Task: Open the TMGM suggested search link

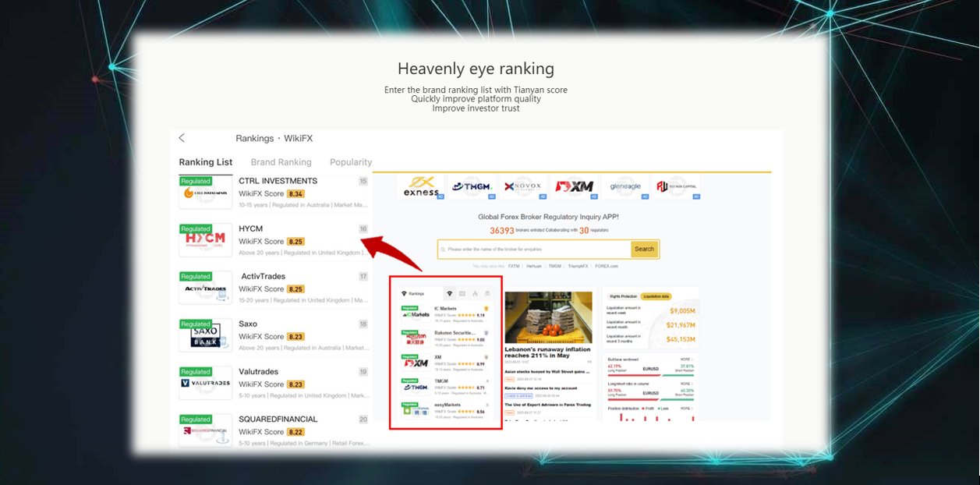Action: [x=554, y=266]
